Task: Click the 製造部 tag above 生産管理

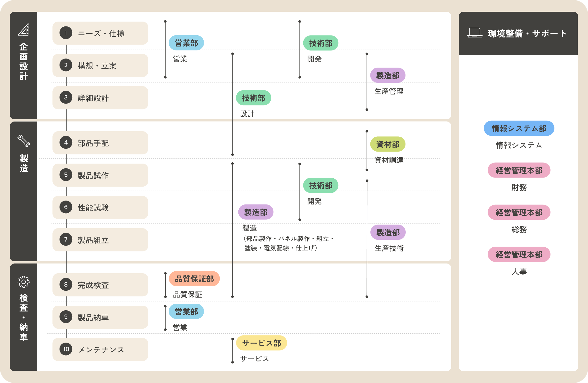Action: 387,75
